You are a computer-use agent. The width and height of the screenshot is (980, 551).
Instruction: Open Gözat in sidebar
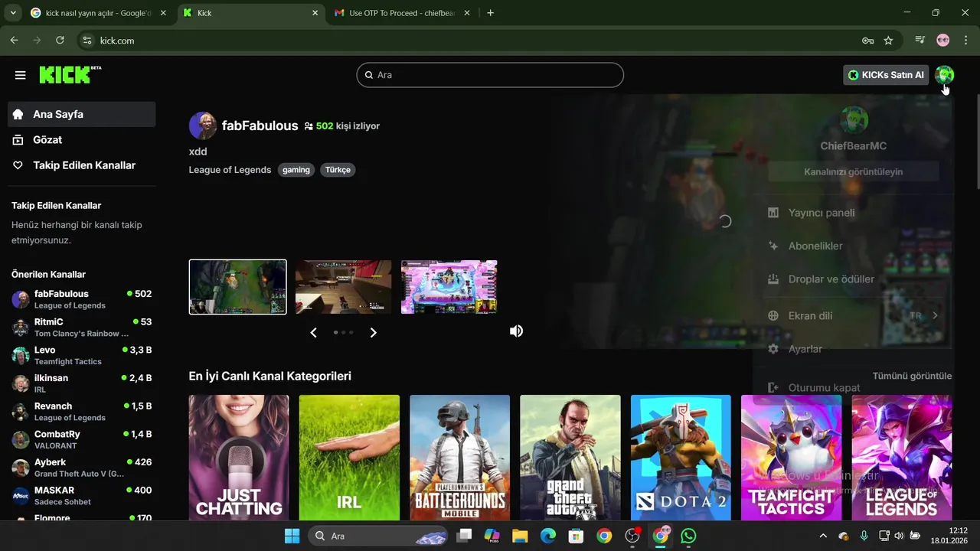coord(82,140)
